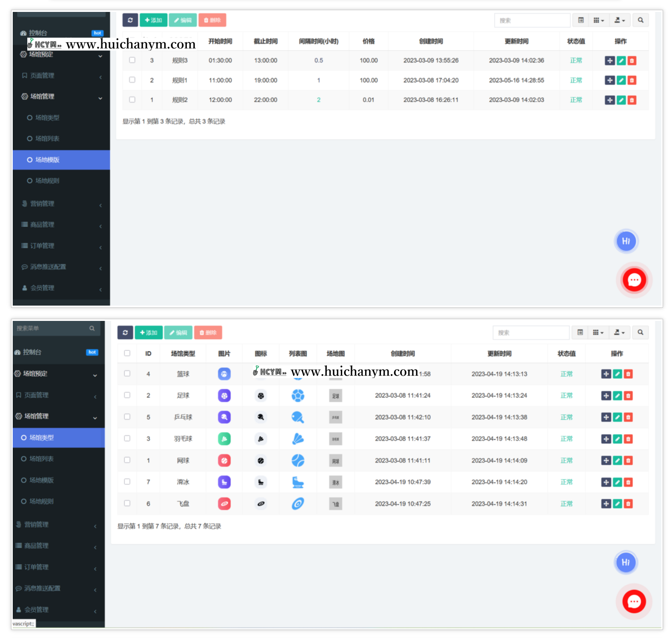This screenshot has width=672, height=638.
Task: Click the drag handle icon in 规则1 row
Action: tap(610, 80)
